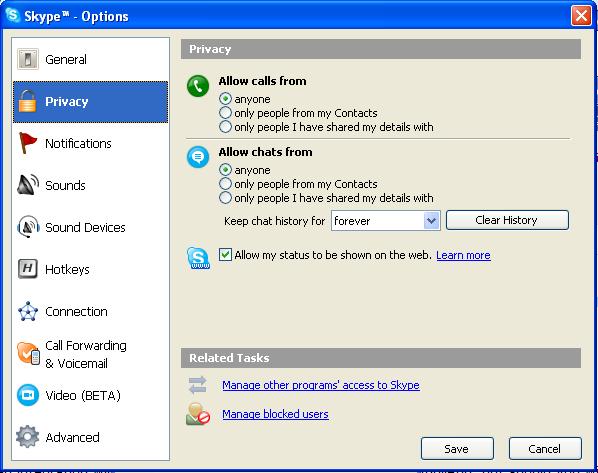Select the Privacy options tab
Viewport: 598px width, 473px height.
coord(90,101)
